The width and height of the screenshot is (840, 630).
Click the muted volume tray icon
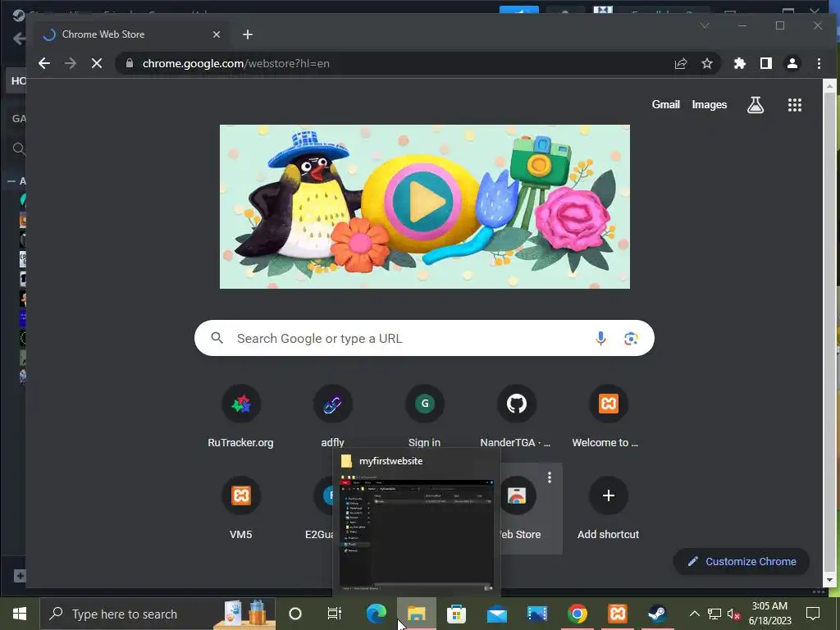pyautogui.click(x=733, y=614)
